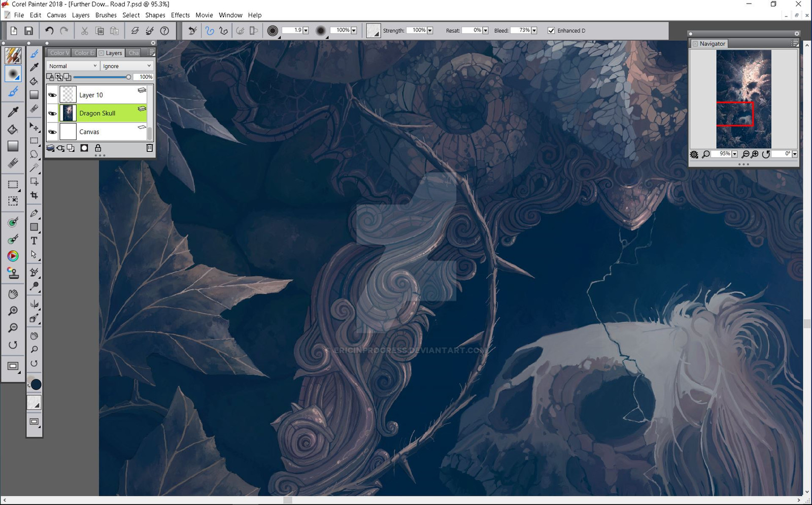This screenshot has height=505, width=812.
Task: Click the Help question mark icon
Action: [164, 31]
